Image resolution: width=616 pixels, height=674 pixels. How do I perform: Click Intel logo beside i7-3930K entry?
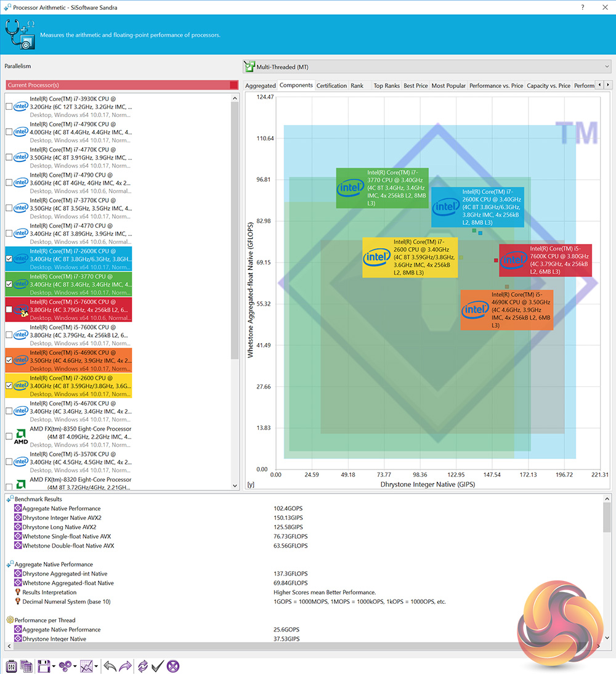click(x=20, y=106)
